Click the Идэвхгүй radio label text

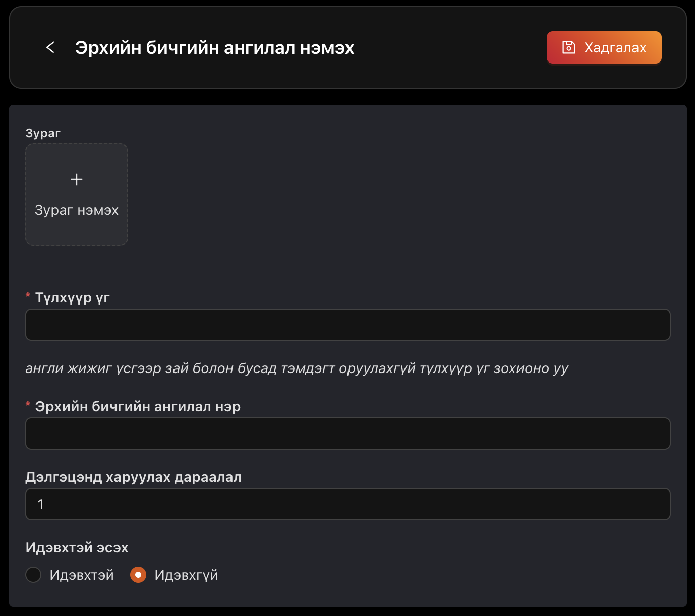(x=186, y=575)
